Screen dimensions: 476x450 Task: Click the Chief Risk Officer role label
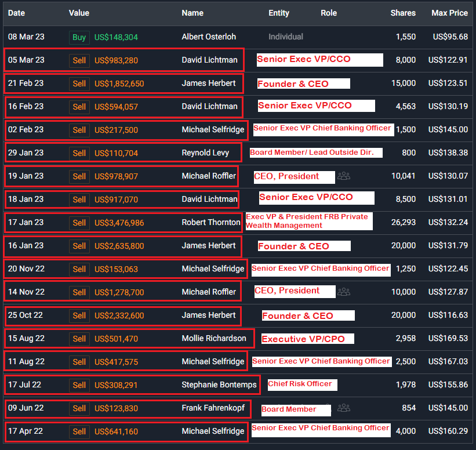point(300,384)
